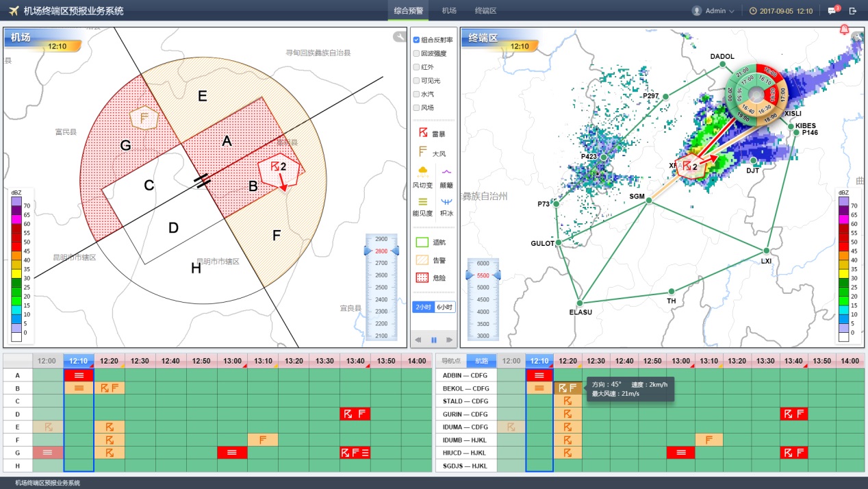868x489 pixels.
Task: Open the Admin user dropdown
Action: pos(714,11)
